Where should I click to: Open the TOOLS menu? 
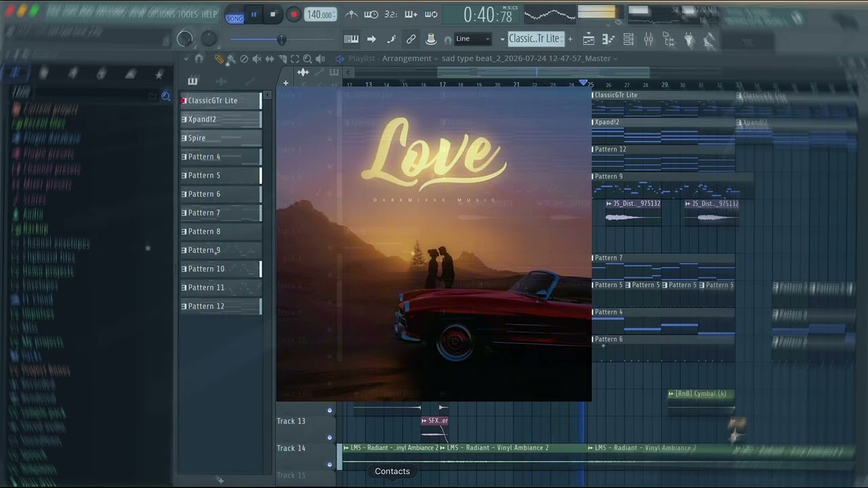coord(188,14)
